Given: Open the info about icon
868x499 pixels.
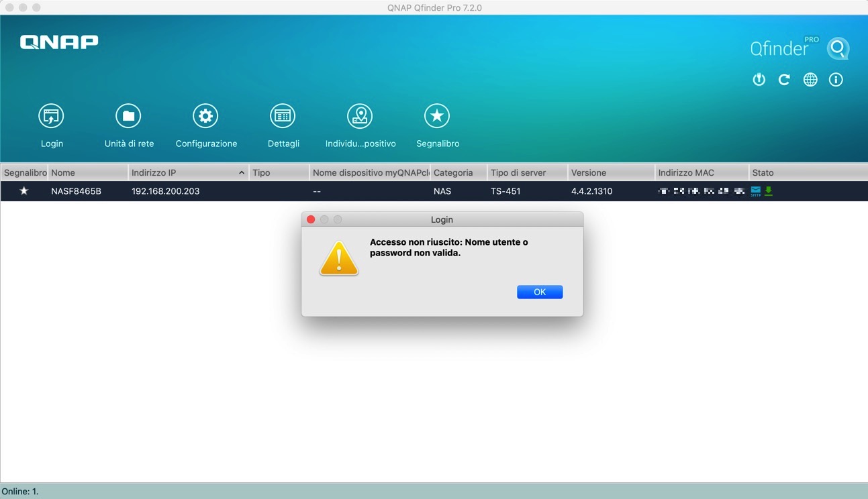Looking at the screenshot, I should point(836,80).
